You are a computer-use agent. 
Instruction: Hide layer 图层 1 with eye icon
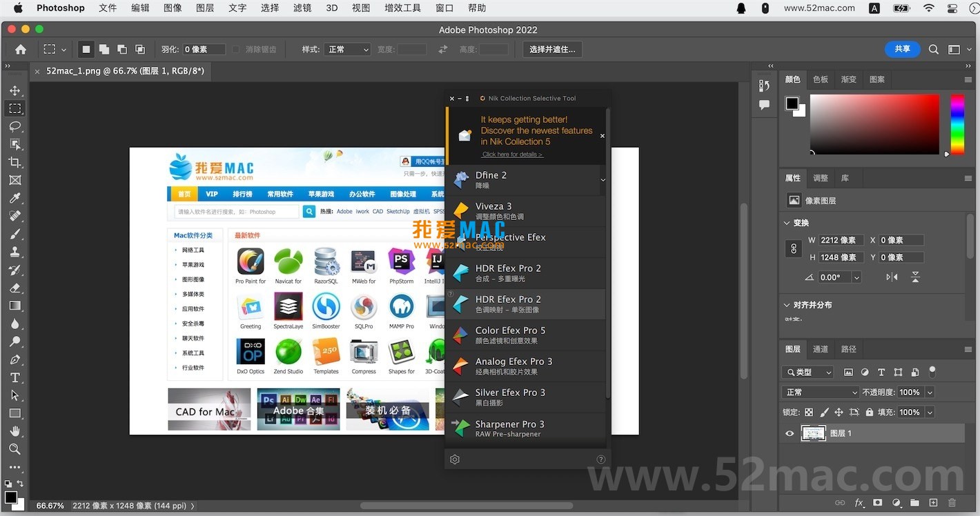point(790,433)
